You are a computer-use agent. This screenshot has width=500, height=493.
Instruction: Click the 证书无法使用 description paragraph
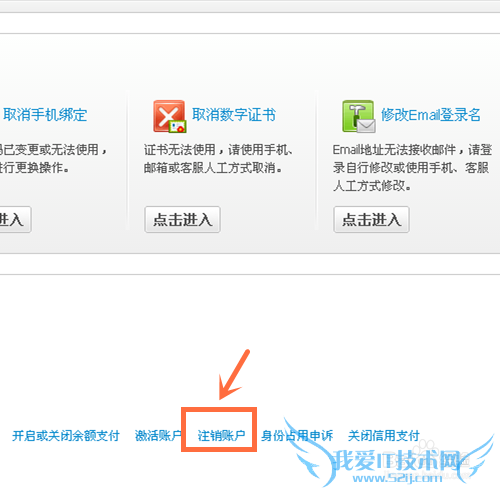[219, 159]
